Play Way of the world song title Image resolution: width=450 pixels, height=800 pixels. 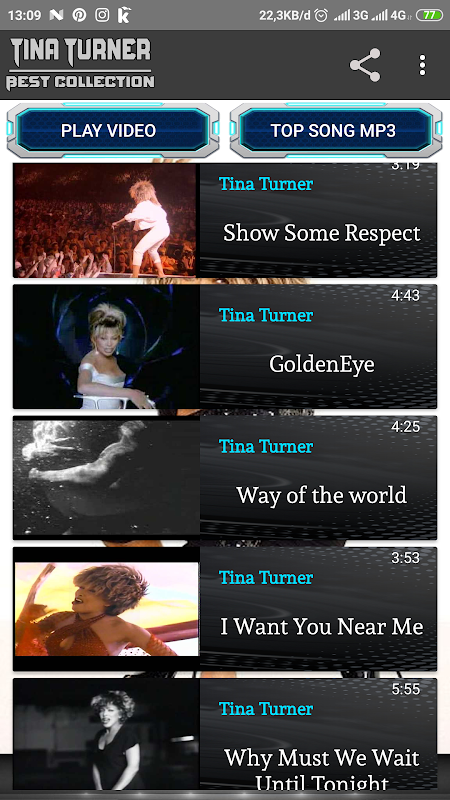coord(321,495)
